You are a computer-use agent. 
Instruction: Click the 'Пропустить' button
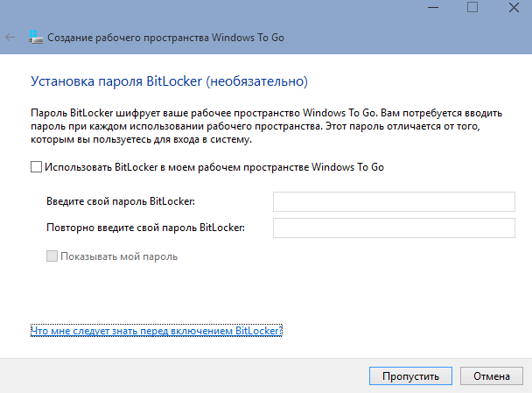410,376
